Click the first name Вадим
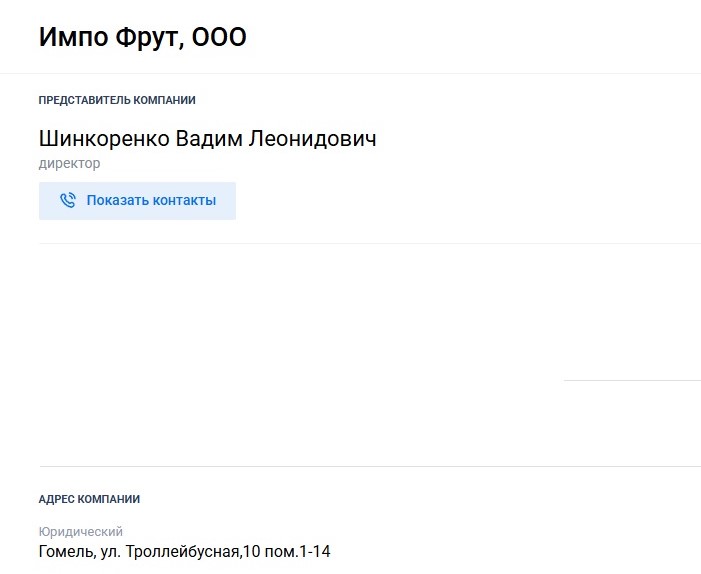The height and width of the screenshot is (574, 701). tap(209, 139)
